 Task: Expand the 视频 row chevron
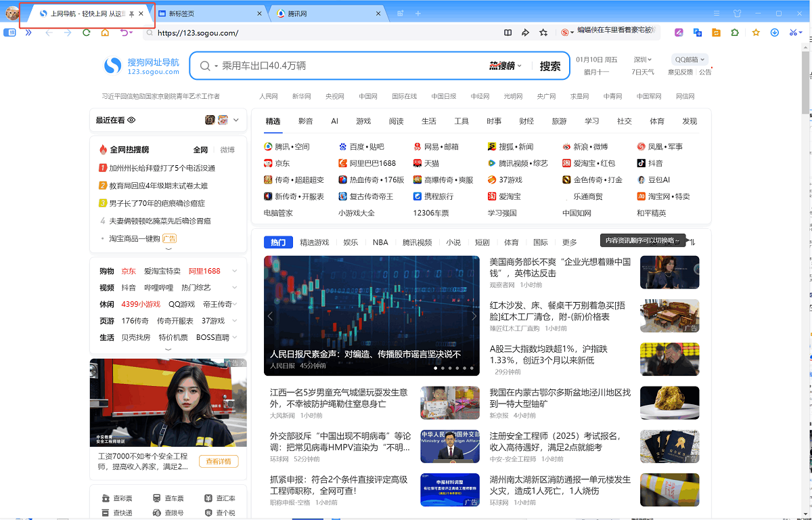click(x=235, y=288)
